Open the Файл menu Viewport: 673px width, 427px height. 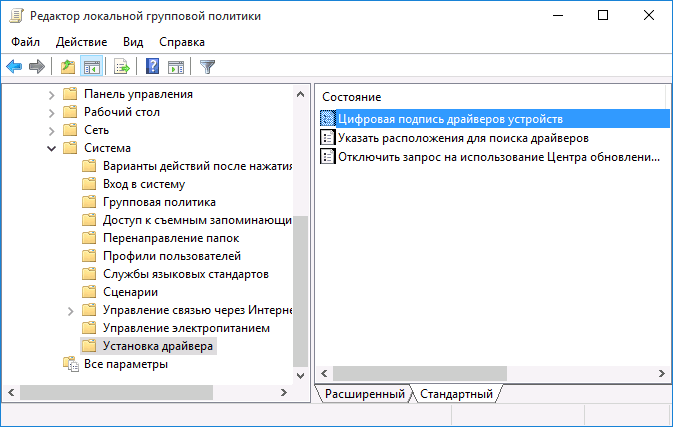tap(26, 42)
